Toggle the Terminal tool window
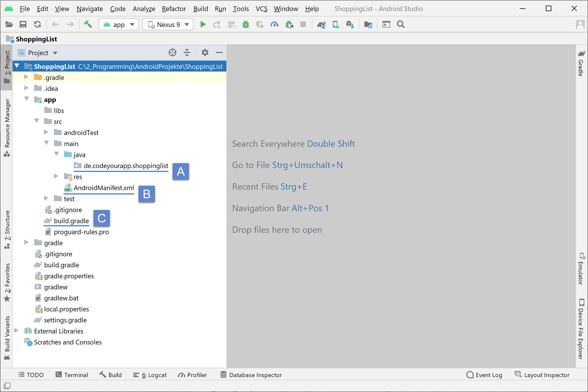Viewport: 588px width, 392px height. [72, 375]
